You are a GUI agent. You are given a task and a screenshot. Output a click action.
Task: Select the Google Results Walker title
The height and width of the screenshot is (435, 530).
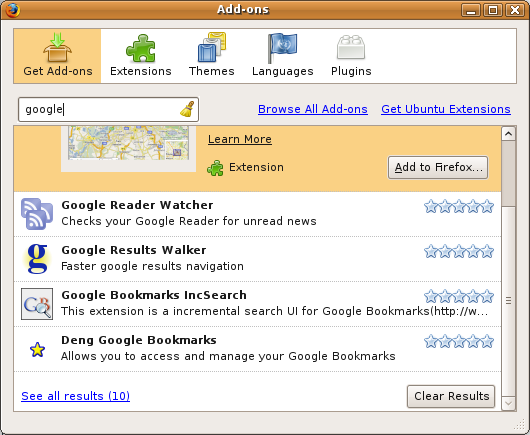click(134, 250)
